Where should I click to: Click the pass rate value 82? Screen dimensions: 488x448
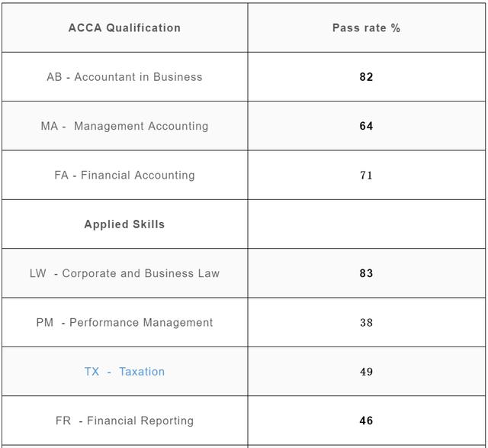(x=366, y=76)
